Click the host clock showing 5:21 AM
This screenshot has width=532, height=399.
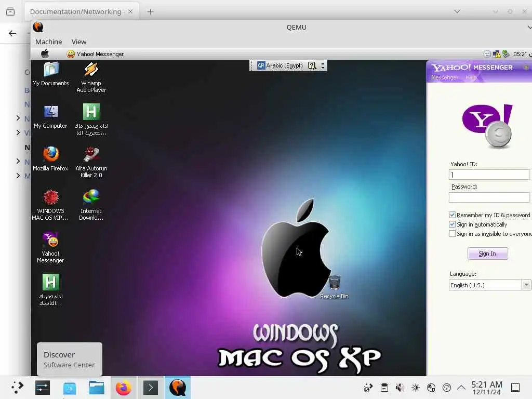(486, 388)
